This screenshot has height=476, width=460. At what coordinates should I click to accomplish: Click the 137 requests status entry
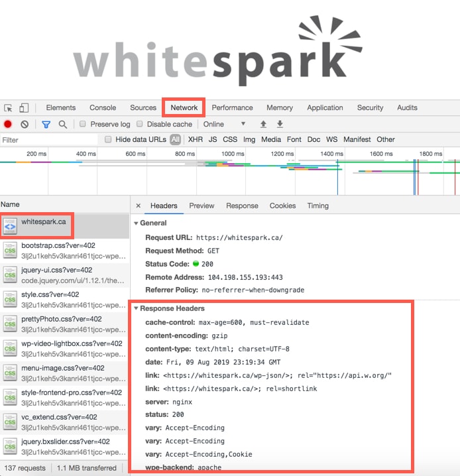tap(25, 468)
